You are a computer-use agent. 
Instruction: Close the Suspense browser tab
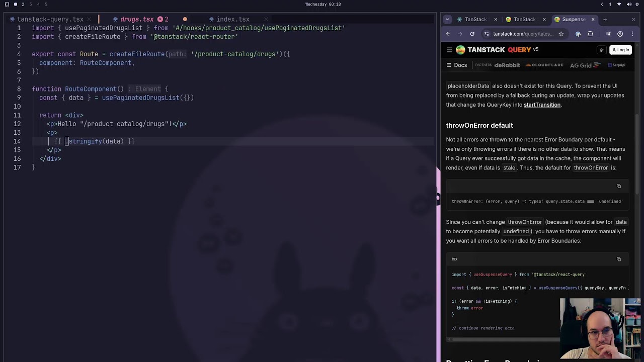(x=593, y=19)
